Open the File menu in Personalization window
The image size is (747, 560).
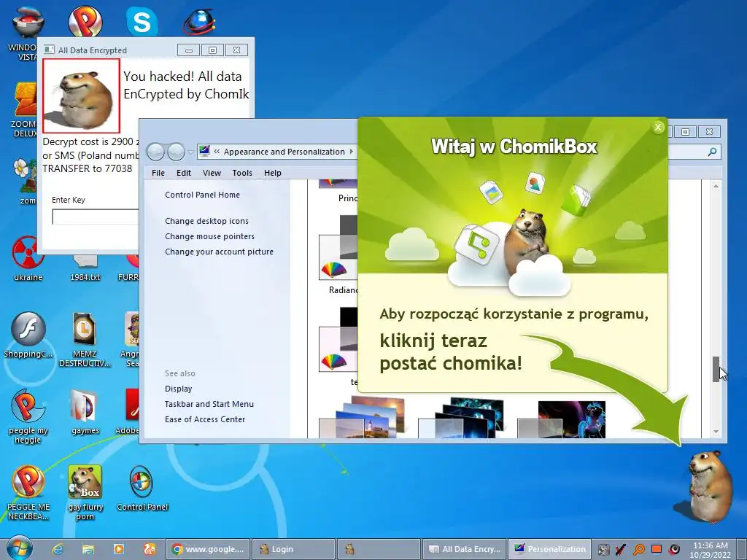pos(158,173)
